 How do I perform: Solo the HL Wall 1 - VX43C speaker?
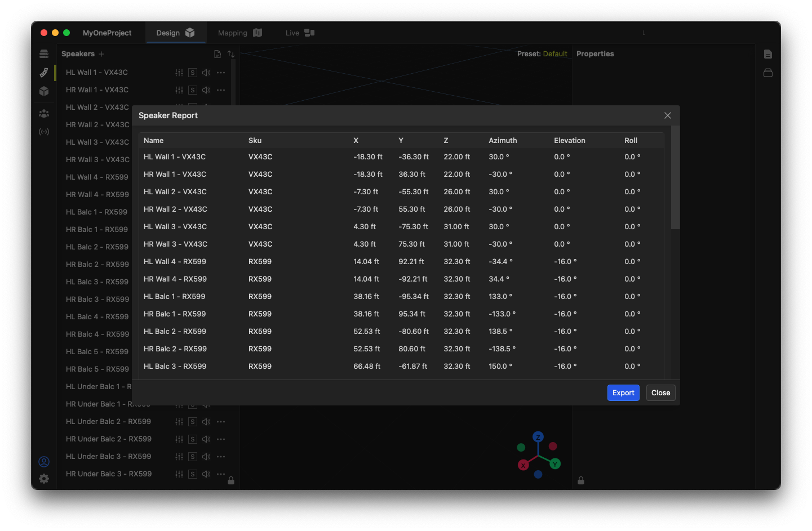tap(193, 73)
